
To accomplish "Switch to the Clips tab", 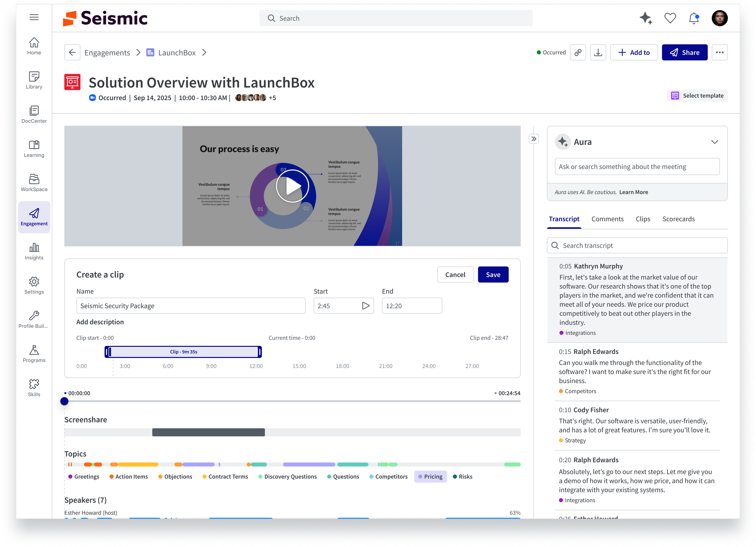I will [x=642, y=219].
